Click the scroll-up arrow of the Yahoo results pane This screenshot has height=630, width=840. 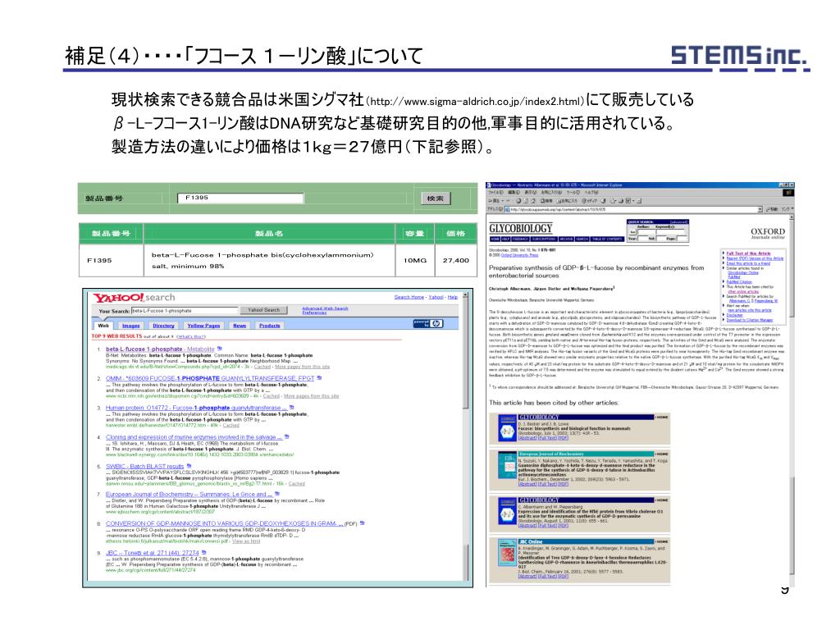coord(465,294)
